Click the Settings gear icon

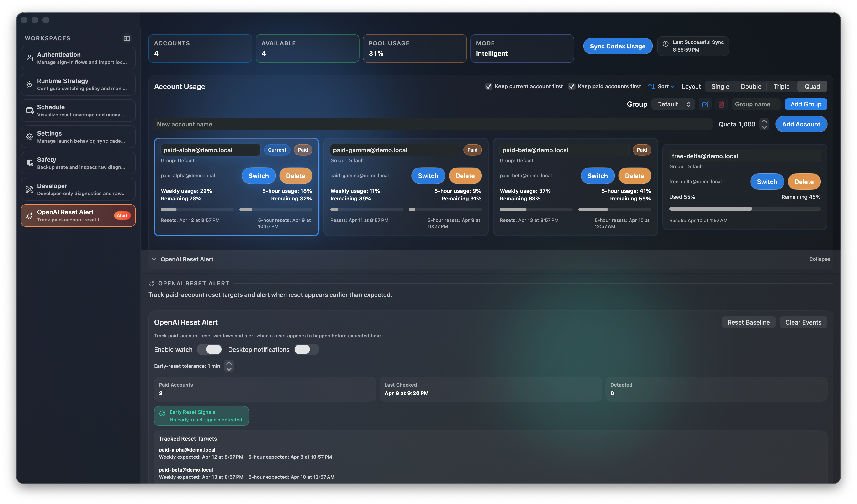point(30,137)
